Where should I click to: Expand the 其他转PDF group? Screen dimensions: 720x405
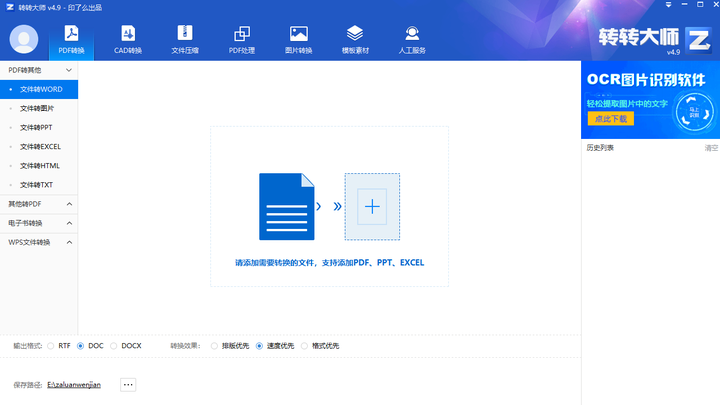39,204
